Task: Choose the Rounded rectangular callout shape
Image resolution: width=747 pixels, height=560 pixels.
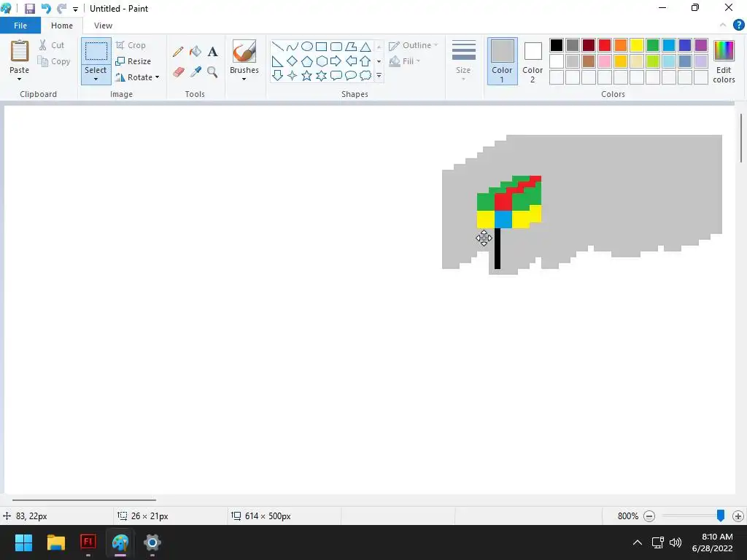Action: tap(336, 75)
